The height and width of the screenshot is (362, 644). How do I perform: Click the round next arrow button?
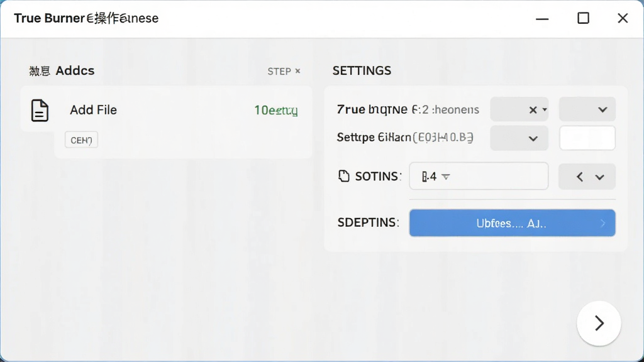[599, 324]
